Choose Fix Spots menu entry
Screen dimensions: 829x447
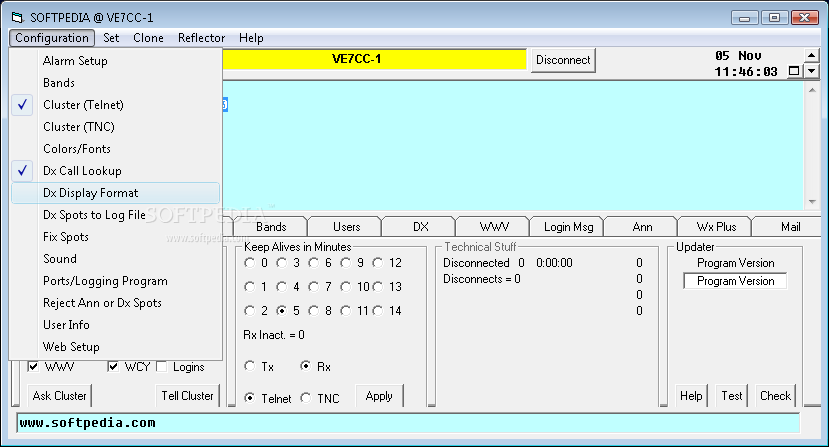click(115, 237)
